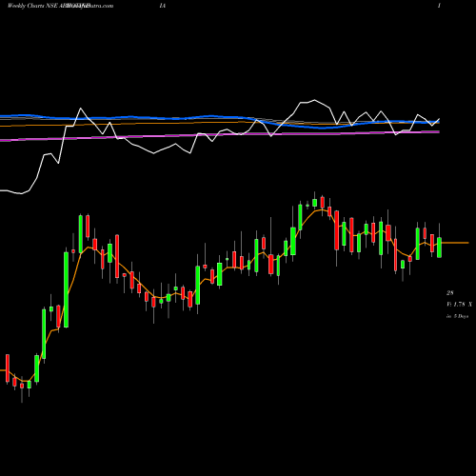476x476 pixels.
Task: Click the '28' value label
Action: (x=450, y=292)
